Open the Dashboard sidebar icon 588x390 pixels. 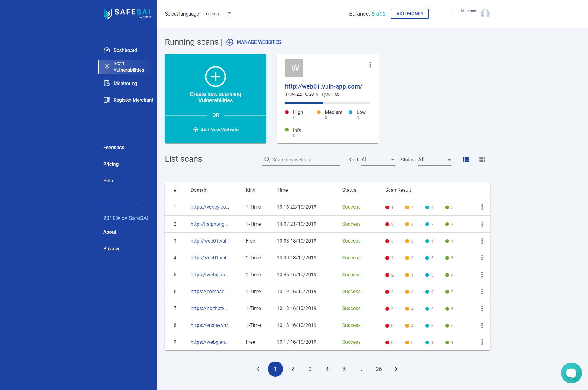[107, 50]
